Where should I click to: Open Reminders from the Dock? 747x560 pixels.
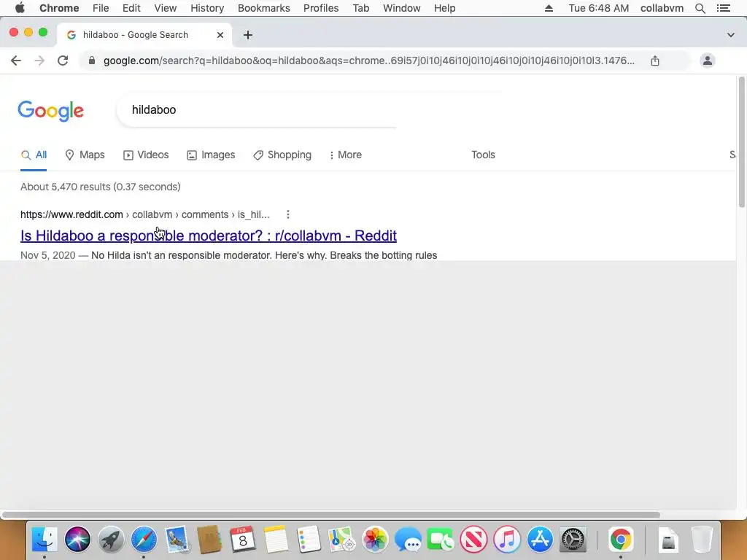click(309, 540)
